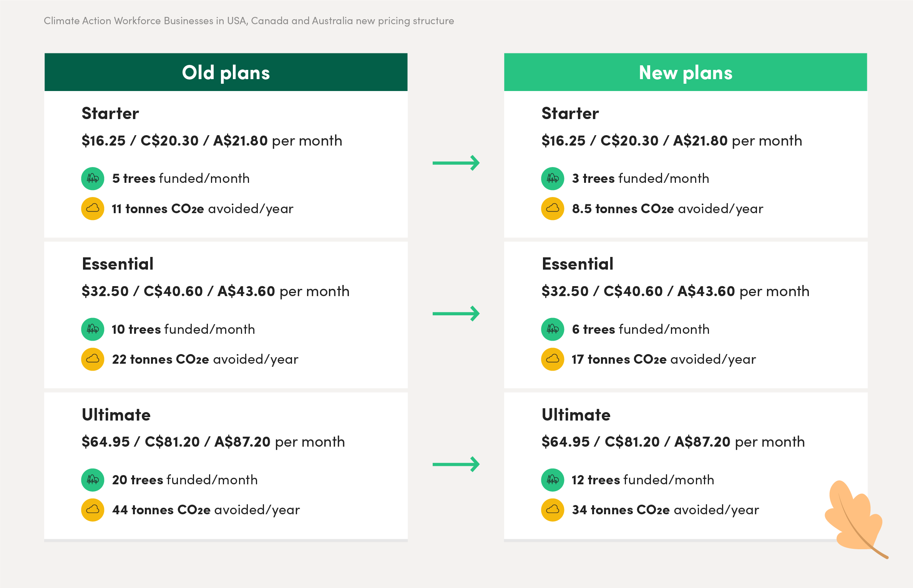The height and width of the screenshot is (588, 913).
Task: Click the cloud icon in old Ultimate plan
Action: tap(93, 510)
